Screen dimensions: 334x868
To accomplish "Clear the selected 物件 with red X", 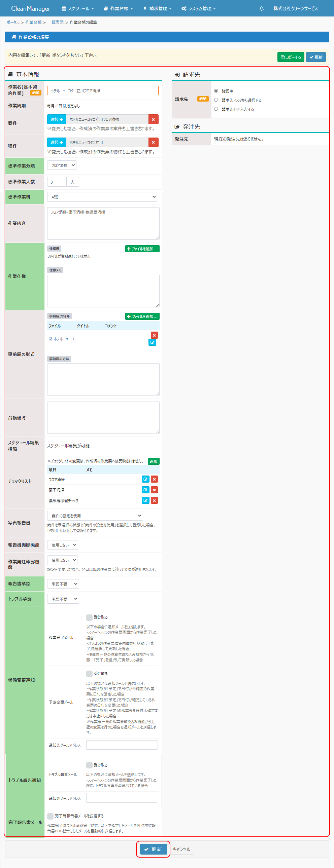I will 153,142.
